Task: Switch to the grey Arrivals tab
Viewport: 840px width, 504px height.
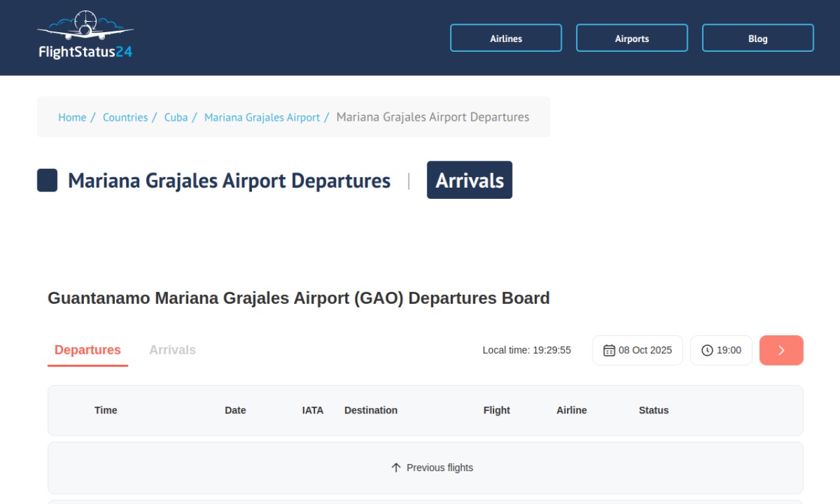Action: 172,350
